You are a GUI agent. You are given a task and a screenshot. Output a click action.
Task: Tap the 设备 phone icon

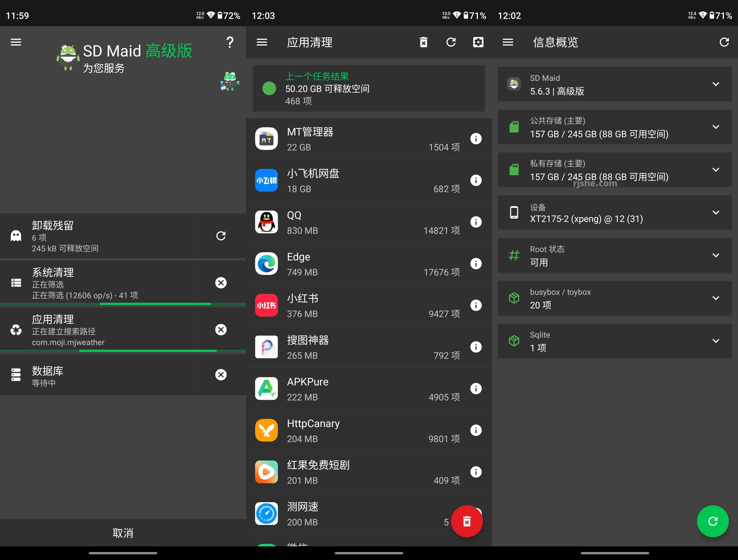514,212
